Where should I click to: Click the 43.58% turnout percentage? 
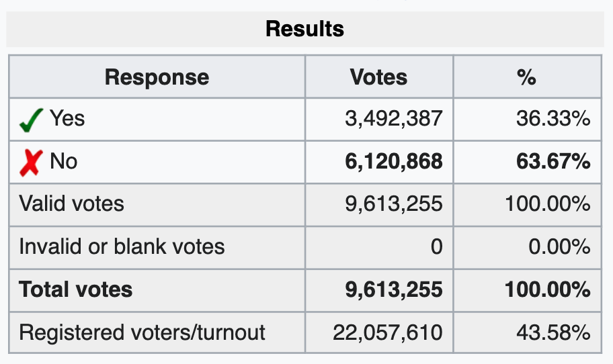[x=553, y=332]
